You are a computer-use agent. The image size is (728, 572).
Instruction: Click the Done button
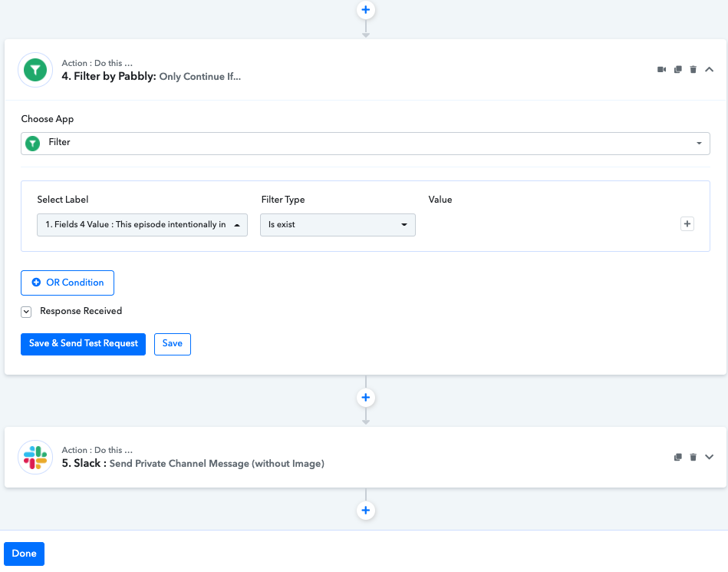(x=25, y=554)
